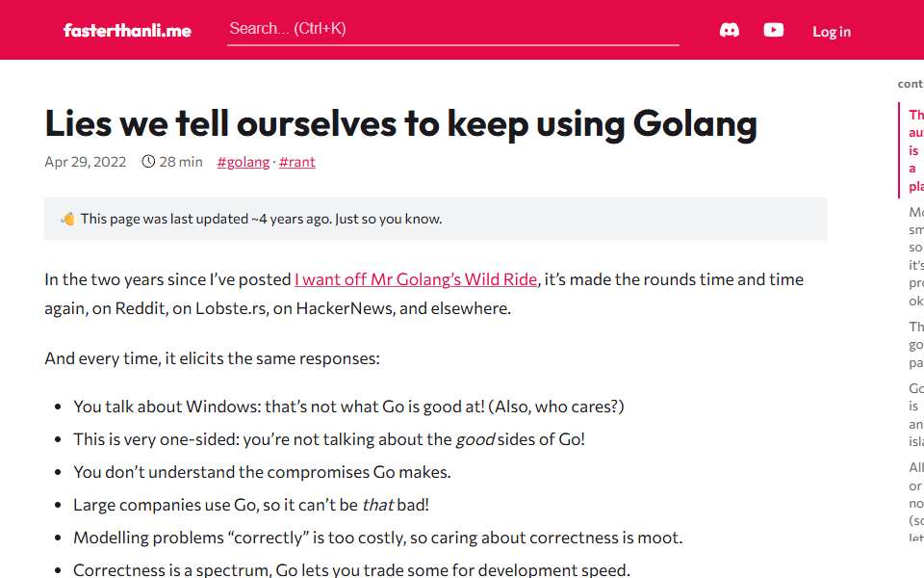Follow the Mr Golang's Wild Ride link
Screen dimensions: 924x578
click(x=416, y=279)
